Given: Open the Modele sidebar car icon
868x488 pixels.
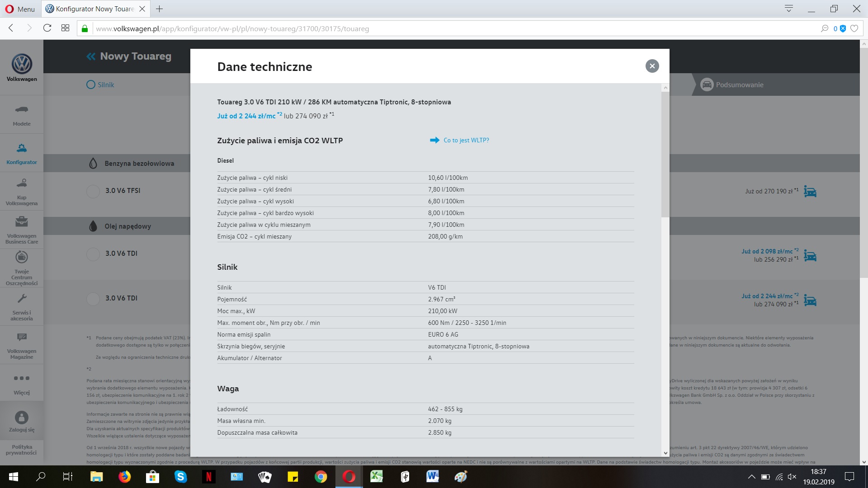Looking at the screenshot, I should (x=22, y=110).
